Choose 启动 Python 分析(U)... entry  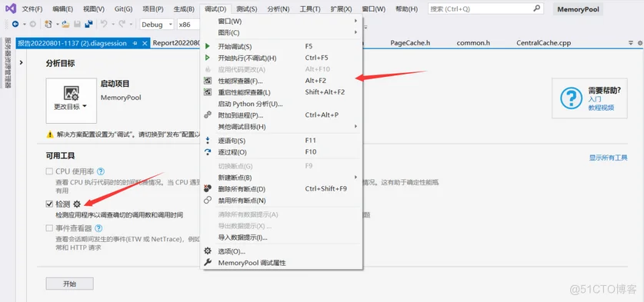tap(282, 104)
